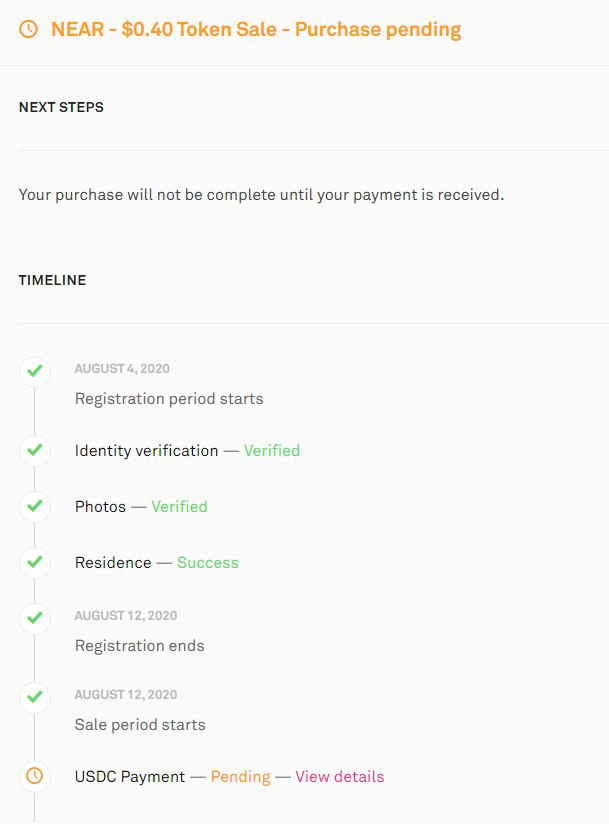The height and width of the screenshot is (824, 609).
Task: Click the Success status for Residence
Action: tap(208, 562)
